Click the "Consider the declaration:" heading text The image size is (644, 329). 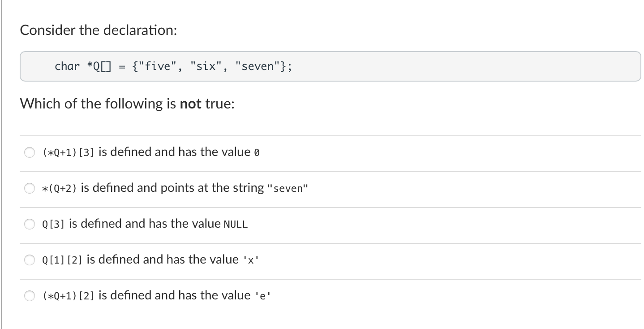[99, 30]
